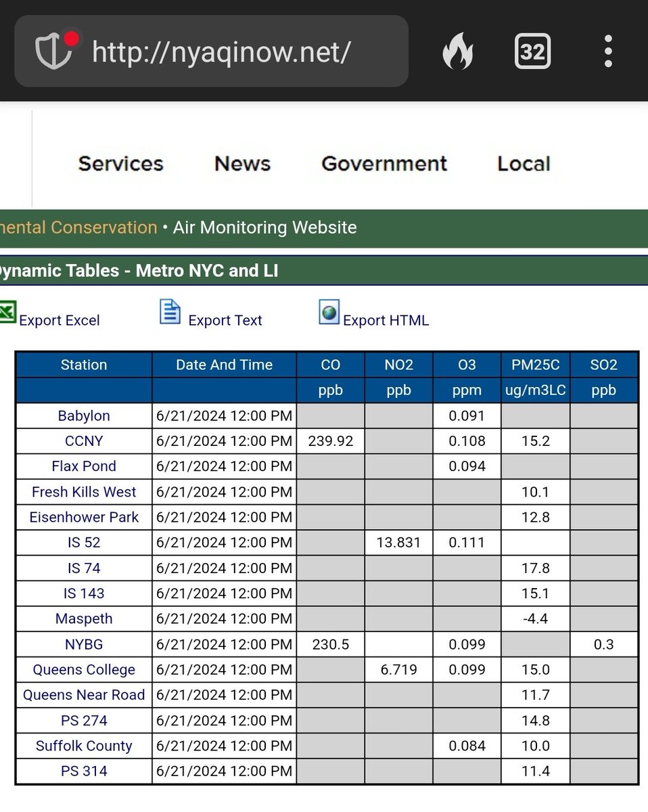Open the three-dot browser menu
Screen dimensions: 648x812
608,51
